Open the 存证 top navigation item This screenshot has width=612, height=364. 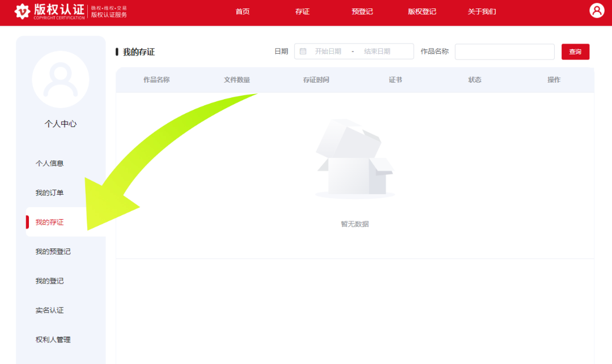[302, 12]
